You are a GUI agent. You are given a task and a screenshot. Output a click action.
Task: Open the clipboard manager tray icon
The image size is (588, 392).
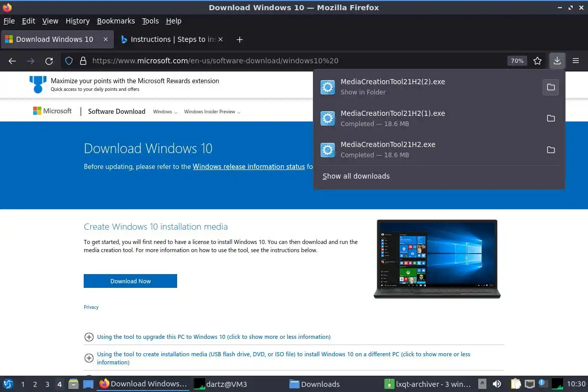pyautogui.click(x=516, y=384)
